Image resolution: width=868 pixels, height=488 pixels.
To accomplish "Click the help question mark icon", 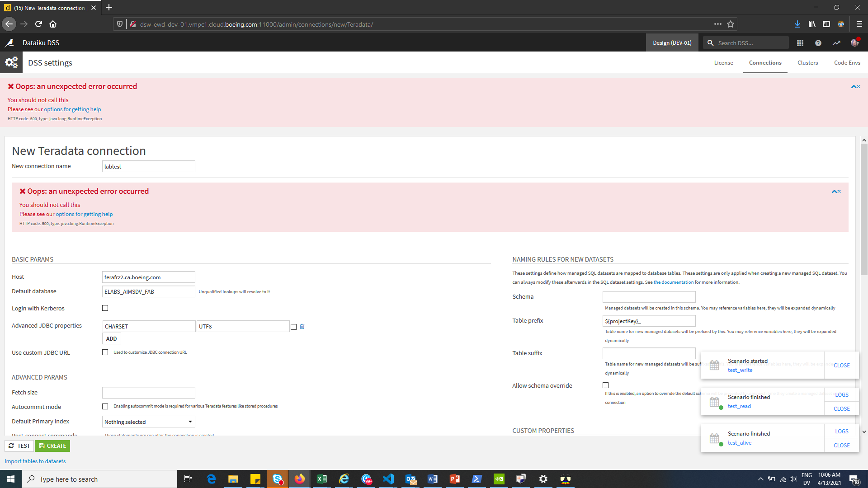I will coord(818,42).
